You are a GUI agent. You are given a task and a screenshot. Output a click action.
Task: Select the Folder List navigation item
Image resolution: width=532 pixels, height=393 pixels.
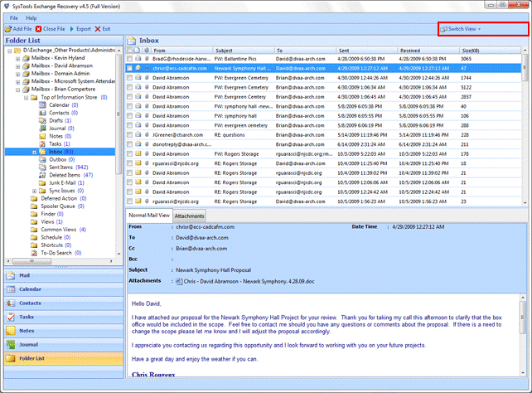click(64, 358)
